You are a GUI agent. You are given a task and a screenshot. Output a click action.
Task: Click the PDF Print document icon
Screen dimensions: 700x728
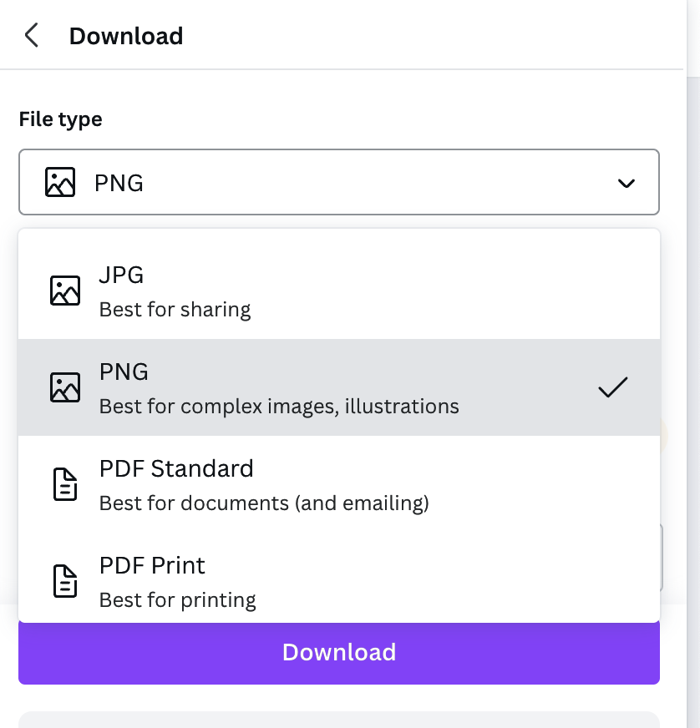tap(65, 581)
